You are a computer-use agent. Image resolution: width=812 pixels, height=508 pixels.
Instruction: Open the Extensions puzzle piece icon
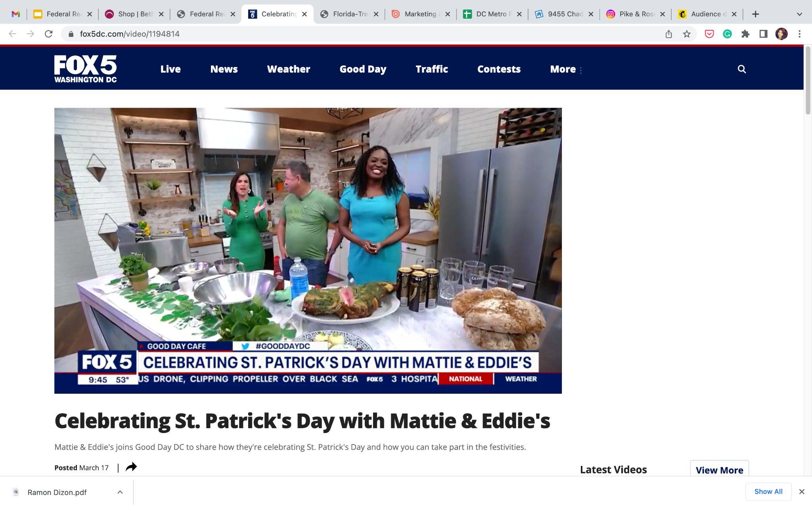(745, 34)
